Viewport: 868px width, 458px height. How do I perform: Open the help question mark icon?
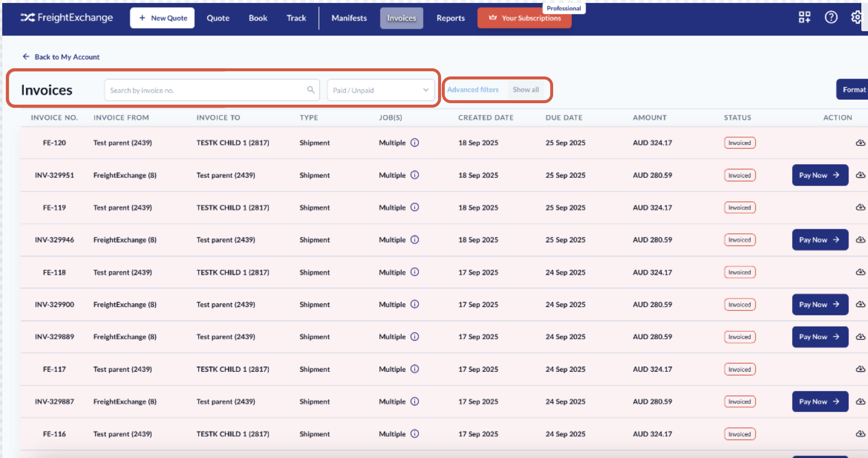tap(831, 17)
